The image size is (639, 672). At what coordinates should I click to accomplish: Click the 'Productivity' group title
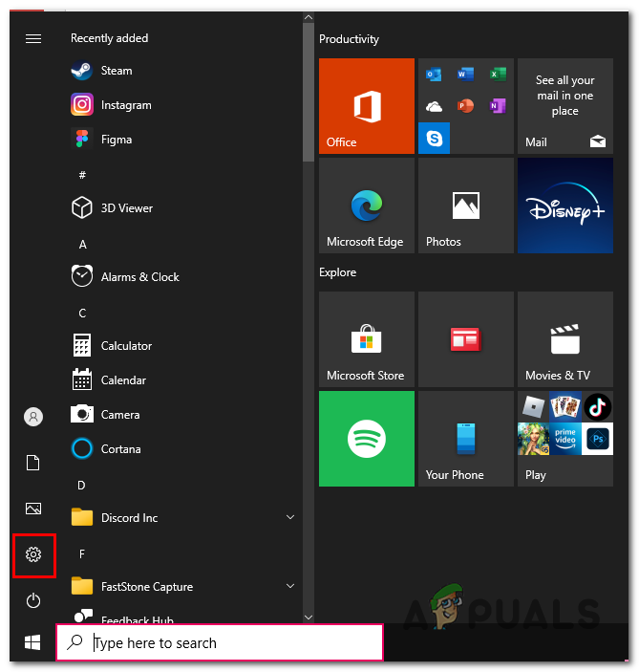(x=349, y=39)
